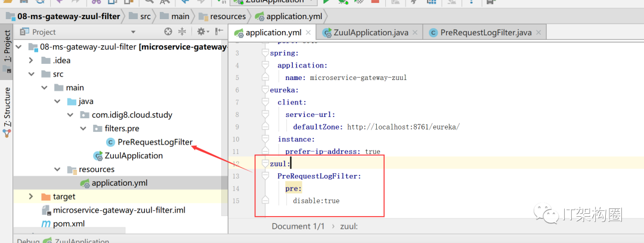Select ZuulApplication class in project tree
The height and width of the screenshot is (243, 644).
(134, 156)
